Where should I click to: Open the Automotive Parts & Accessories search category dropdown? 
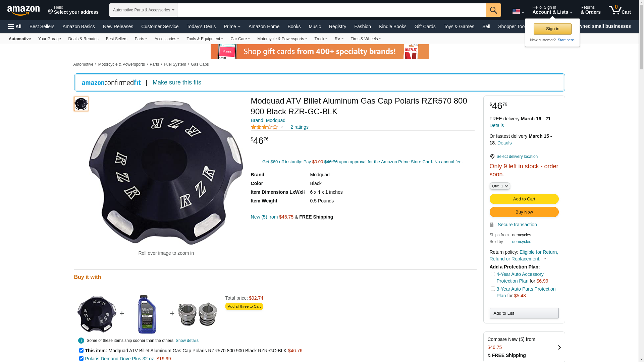pyautogui.click(x=143, y=10)
